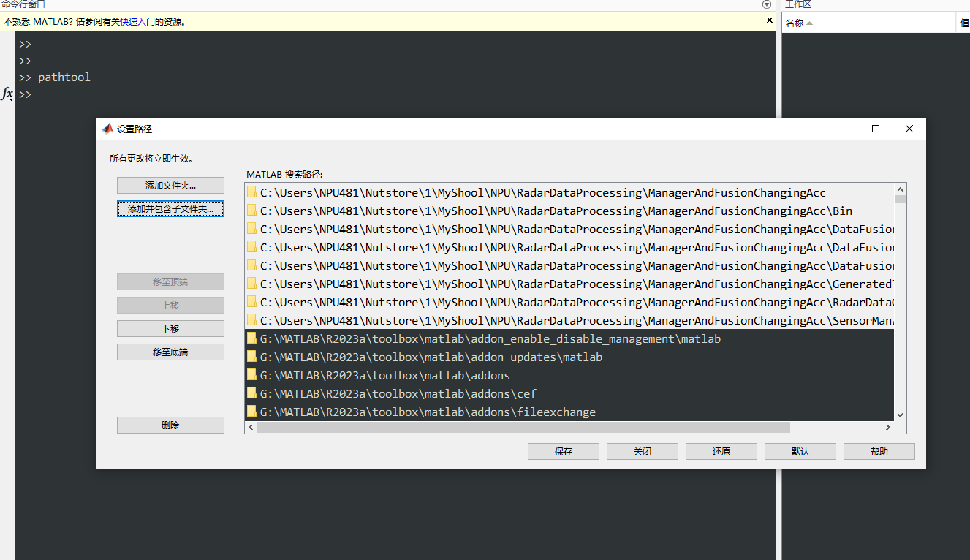Sort workspace by the 名称 column header
Screen dimensions: 970x560
(x=795, y=23)
